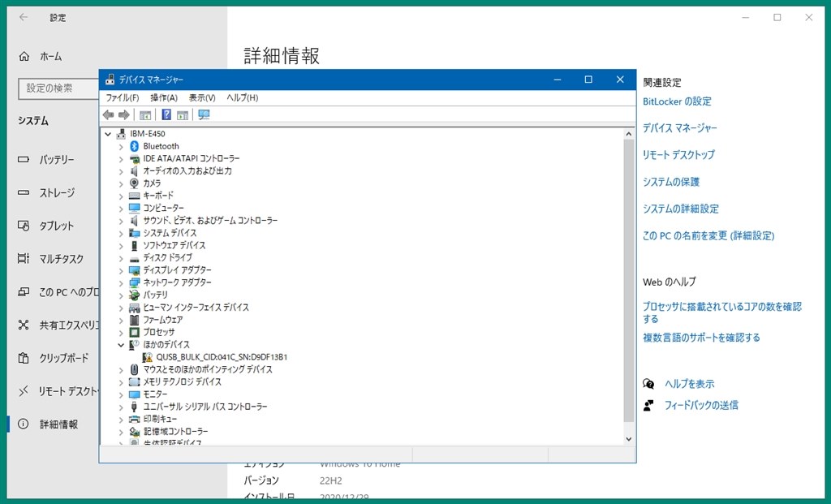Select the バッテリ category icon in the tree
The image size is (831, 504).
tap(135, 295)
